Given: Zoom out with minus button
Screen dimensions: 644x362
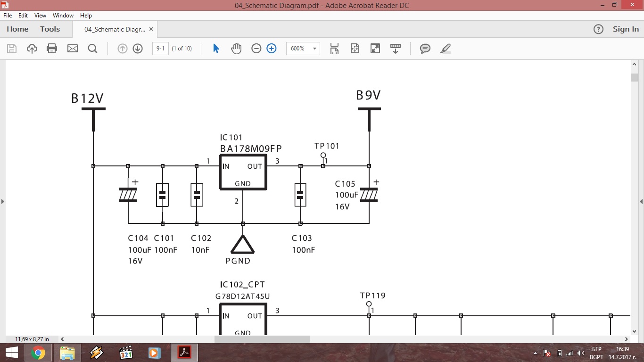Looking at the screenshot, I should tap(256, 49).
